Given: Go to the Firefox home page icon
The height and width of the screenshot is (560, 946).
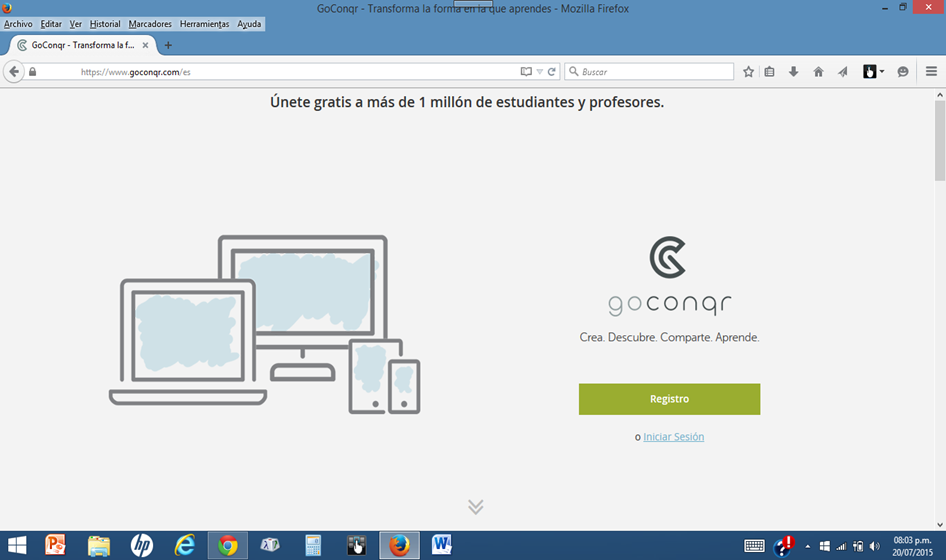Looking at the screenshot, I should pos(818,72).
